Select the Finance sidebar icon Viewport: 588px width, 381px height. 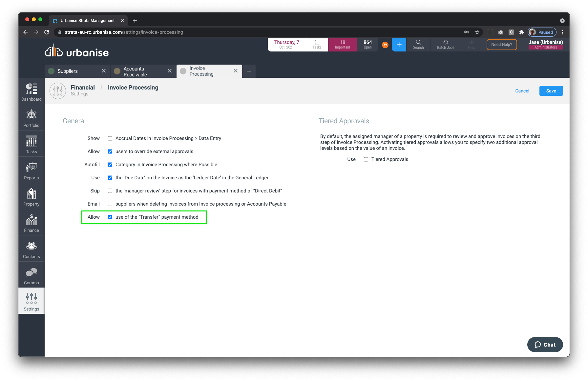(31, 223)
